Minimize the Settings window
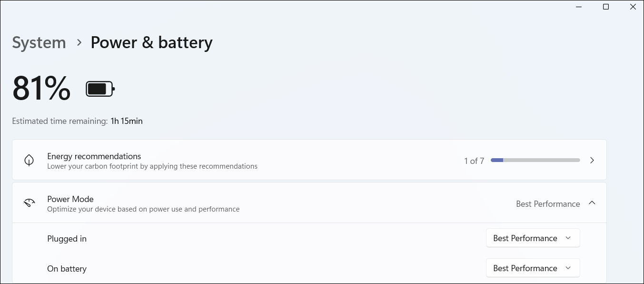 [579, 7]
